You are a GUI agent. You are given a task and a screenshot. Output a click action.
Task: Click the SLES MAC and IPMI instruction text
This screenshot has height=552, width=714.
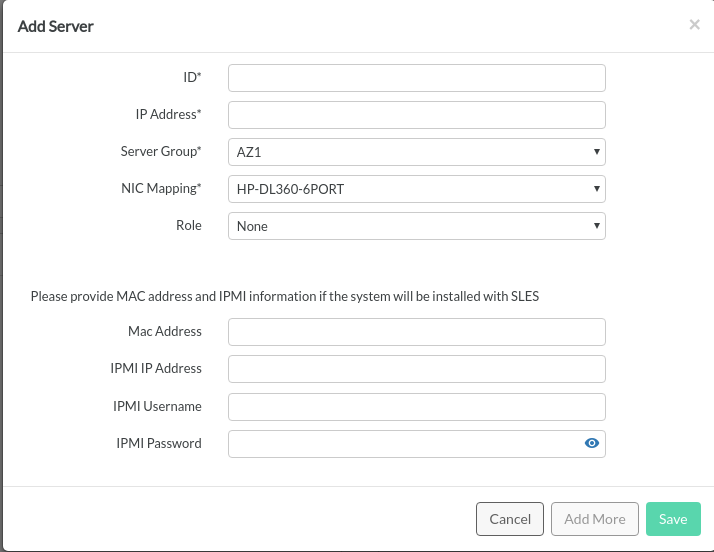(x=285, y=296)
